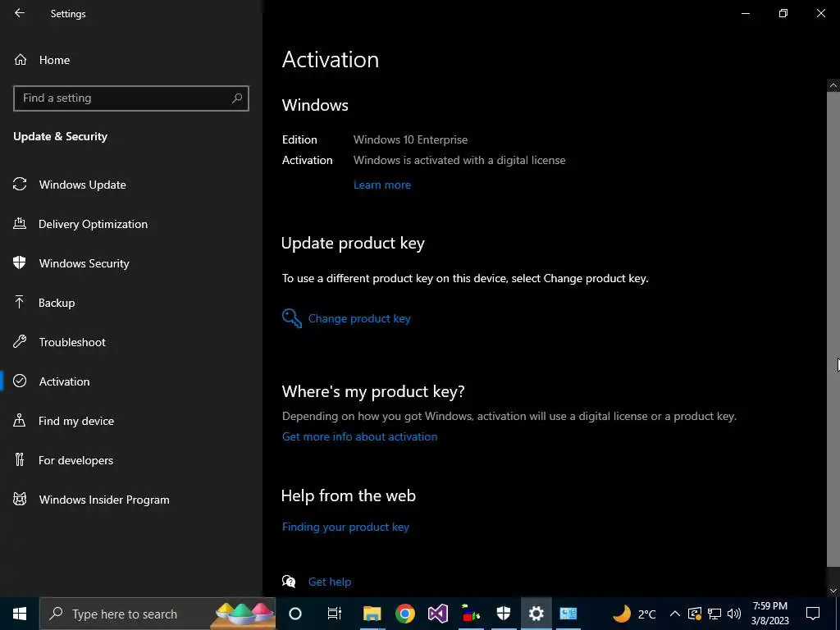This screenshot has height=630, width=840.
Task: Click the taskbar Type here to search box
Action: 157,614
